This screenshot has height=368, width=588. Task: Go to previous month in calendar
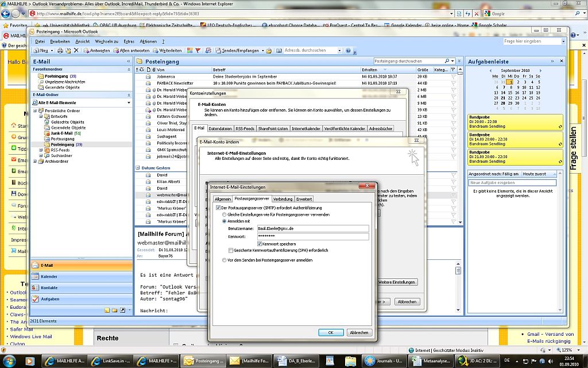click(x=490, y=70)
